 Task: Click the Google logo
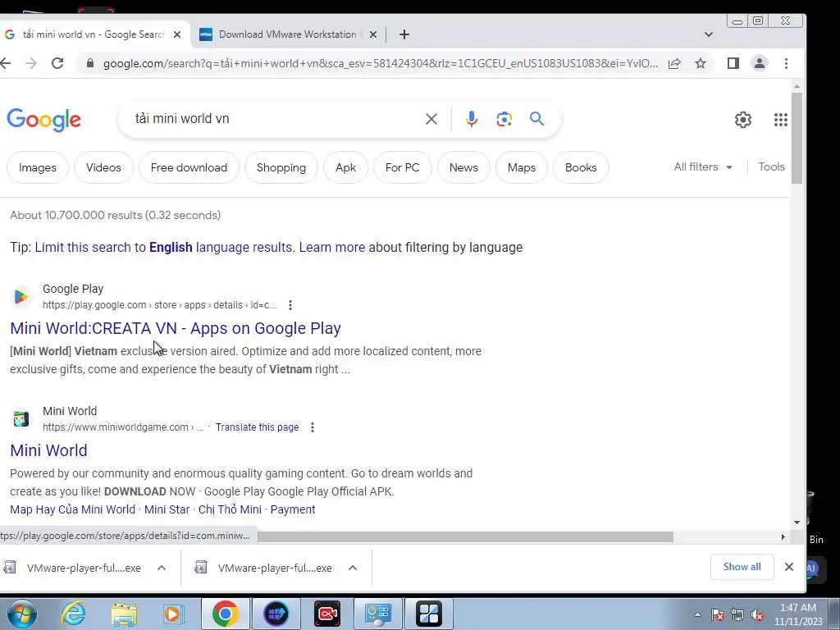44,120
